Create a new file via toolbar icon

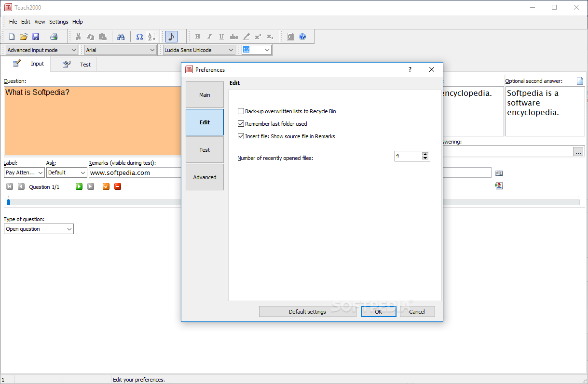tap(12, 37)
